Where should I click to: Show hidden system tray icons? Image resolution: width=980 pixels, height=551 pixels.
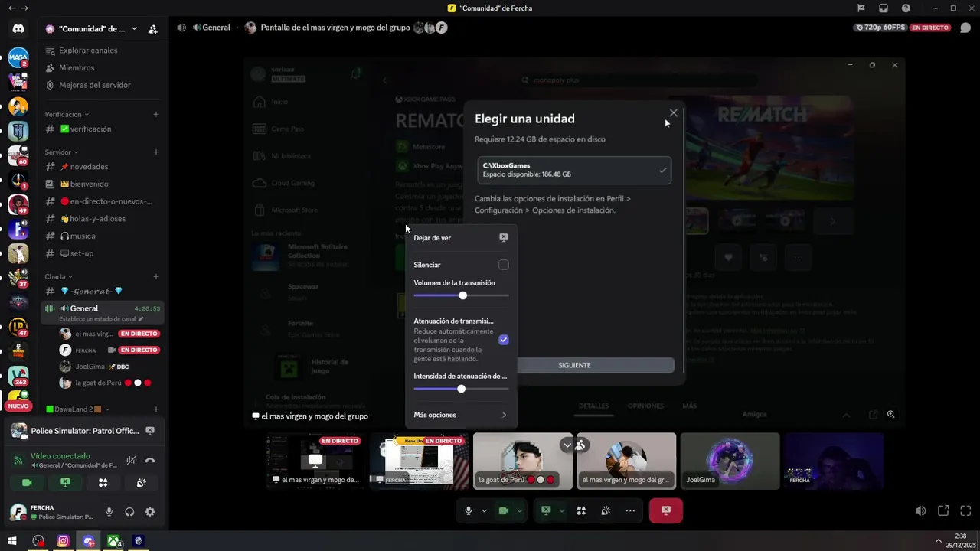coord(939,541)
